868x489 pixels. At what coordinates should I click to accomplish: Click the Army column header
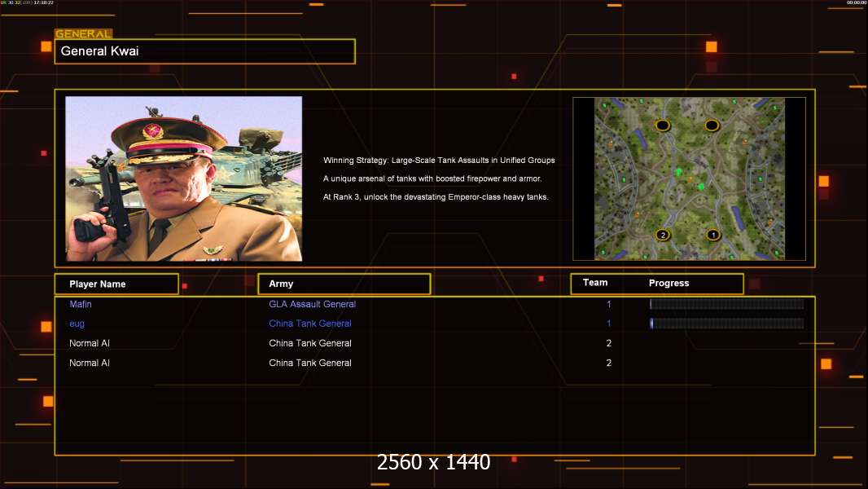coord(344,284)
